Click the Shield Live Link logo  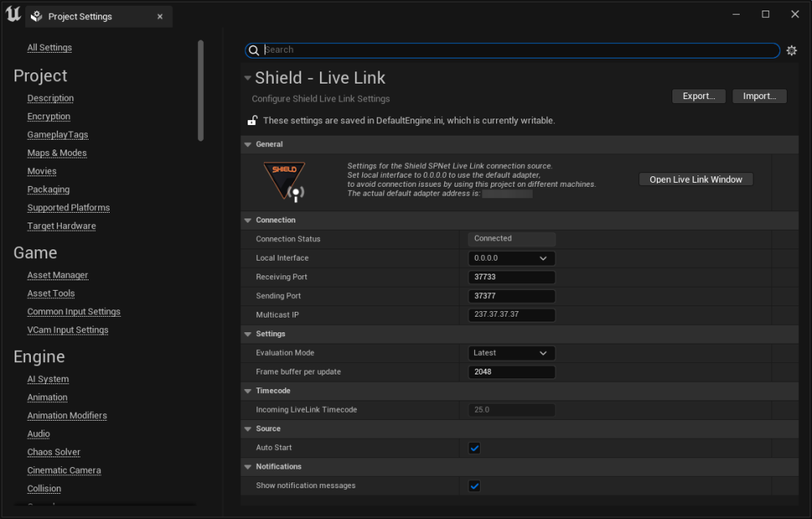(x=284, y=180)
